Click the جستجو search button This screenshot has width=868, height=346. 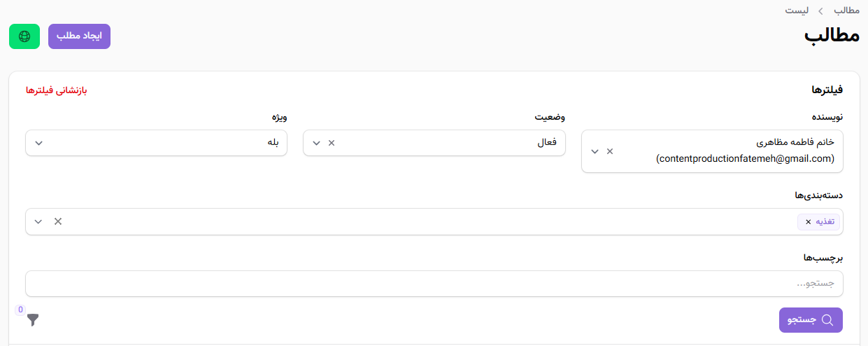pos(811,320)
